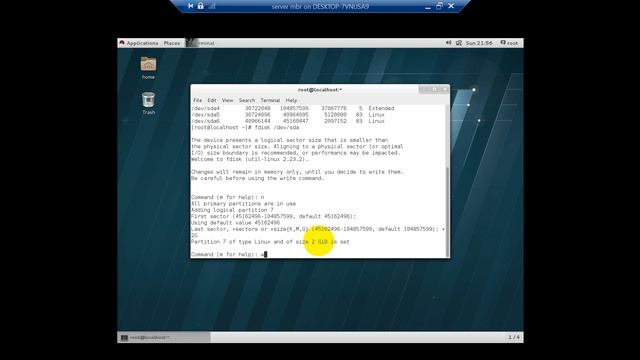Screen dimensions: 640x360
Task: Click the /dev/sda5 partition row
Action: click(288, 115)
